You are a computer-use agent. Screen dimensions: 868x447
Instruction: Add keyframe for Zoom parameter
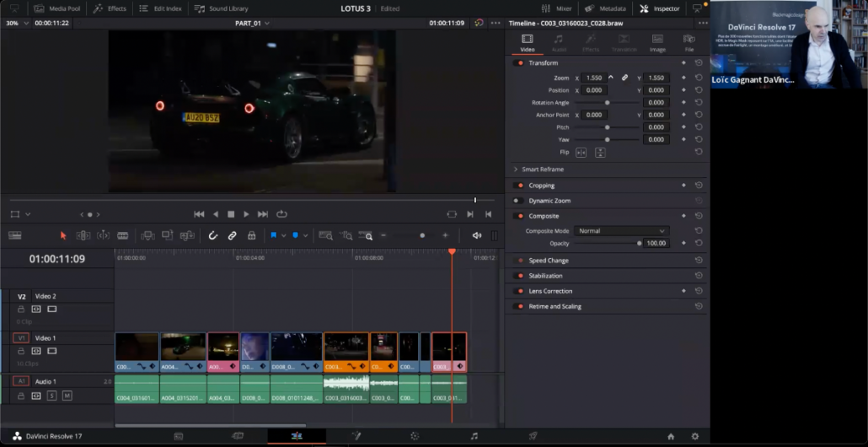[683, 78]
